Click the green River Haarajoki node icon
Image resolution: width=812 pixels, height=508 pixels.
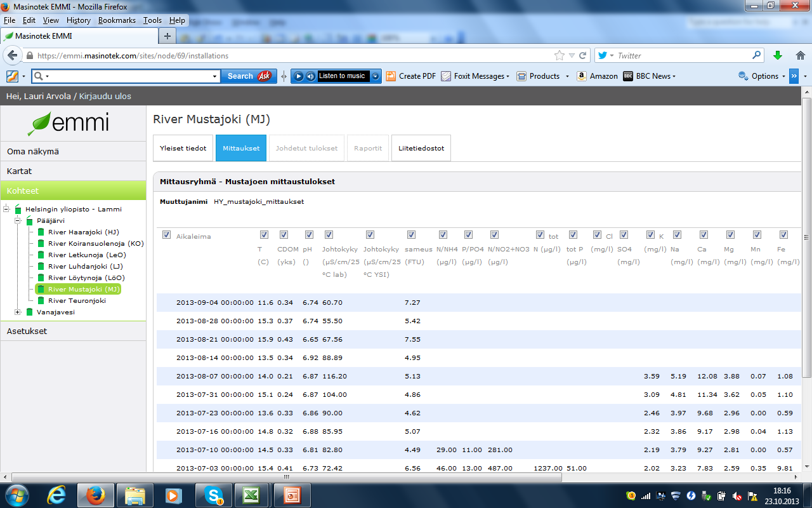(41, 232)
